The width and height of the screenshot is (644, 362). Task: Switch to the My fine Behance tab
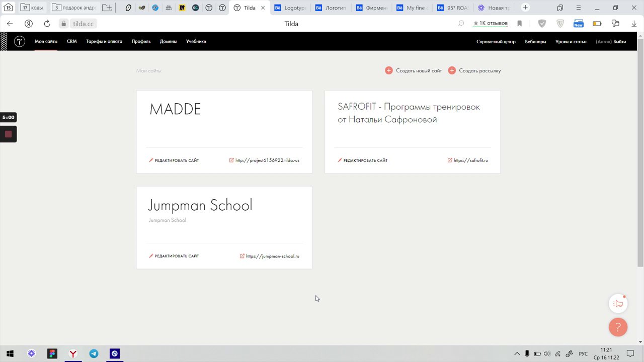[x=413, y=8]
